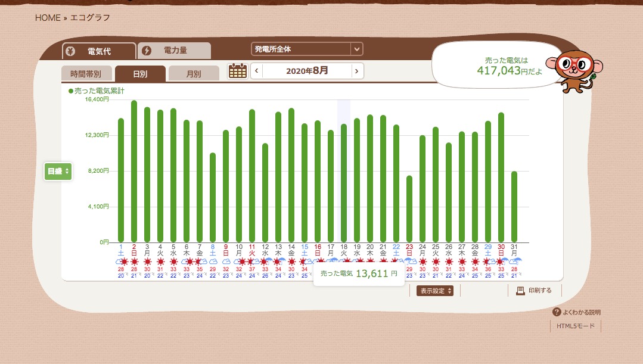Click the green bar for August 18

pos(344,183)
